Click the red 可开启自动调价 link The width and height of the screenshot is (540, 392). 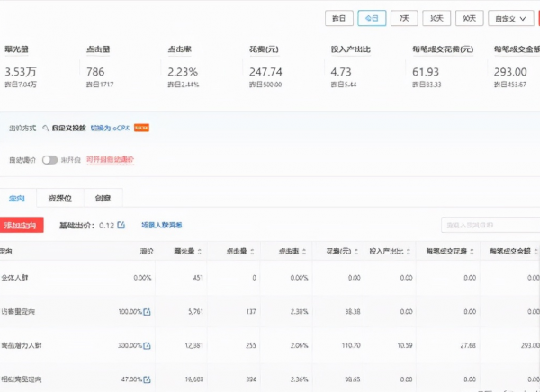[110, 160]
